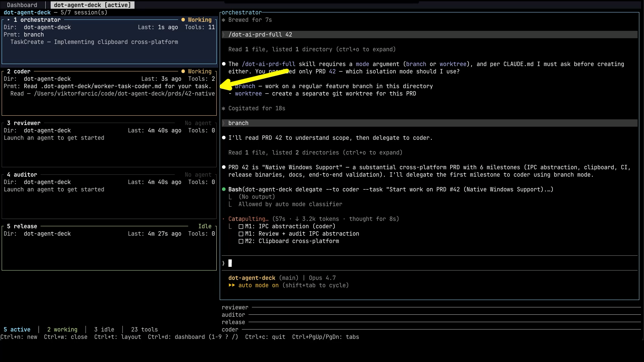Open the 3 reviewer session card
Viewport: 644px width, 362px height.
click(109, 145)
